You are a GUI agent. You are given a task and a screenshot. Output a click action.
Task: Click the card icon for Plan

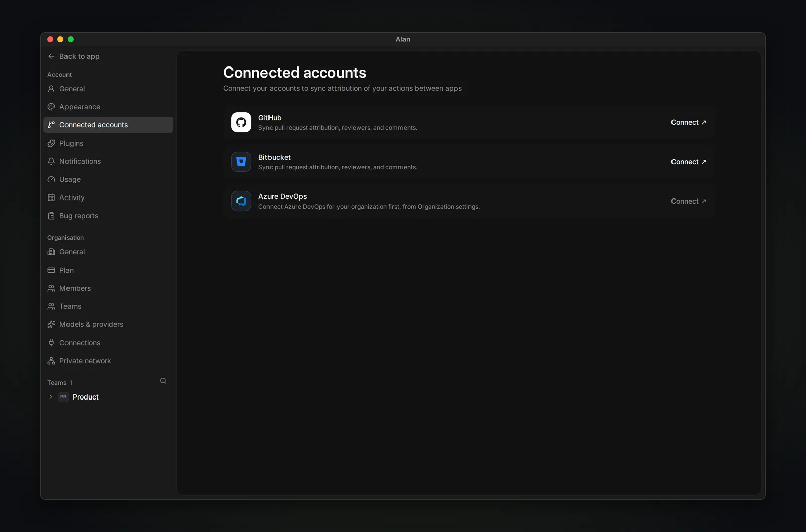(51, 270)
